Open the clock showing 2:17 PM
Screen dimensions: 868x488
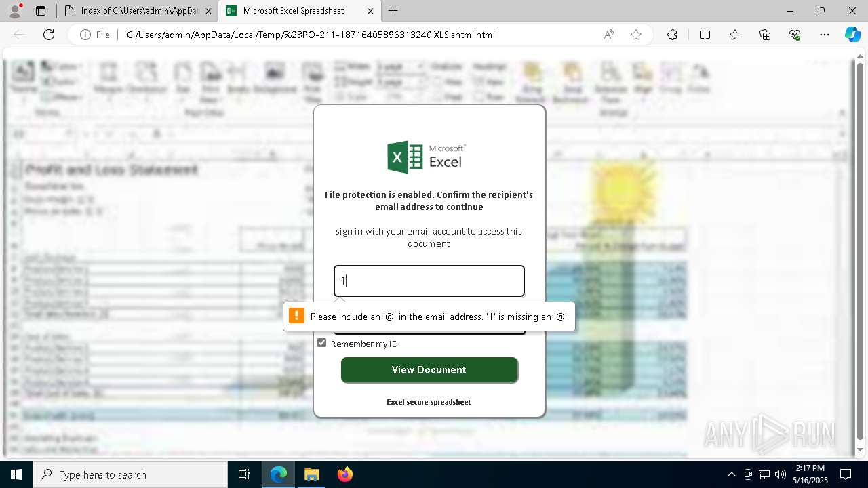[810, 474]
